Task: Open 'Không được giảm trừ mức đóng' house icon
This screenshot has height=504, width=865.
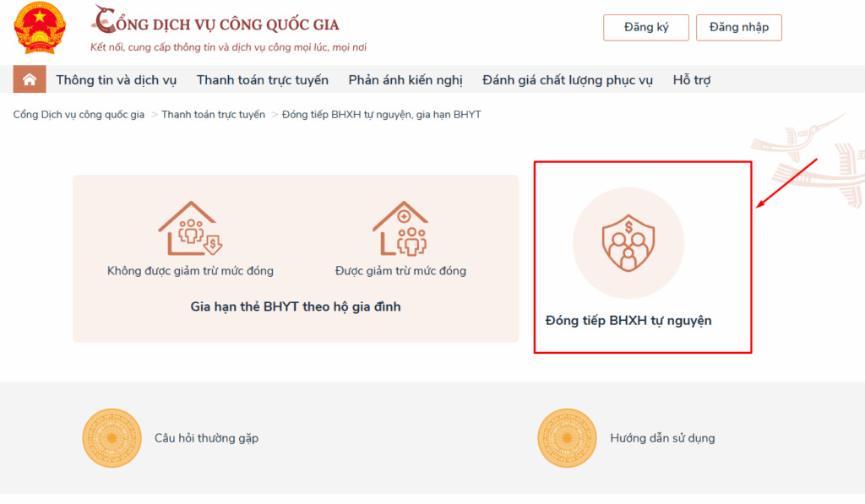Action: coord(189,229)
